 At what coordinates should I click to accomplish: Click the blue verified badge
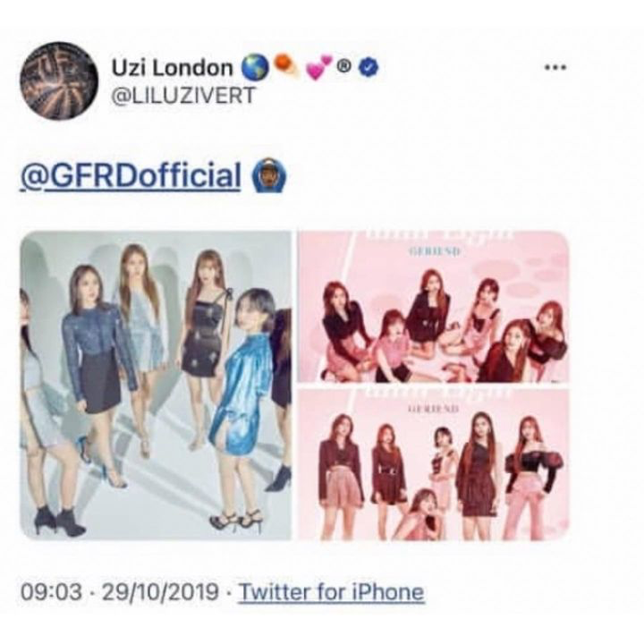click(369, 67)
